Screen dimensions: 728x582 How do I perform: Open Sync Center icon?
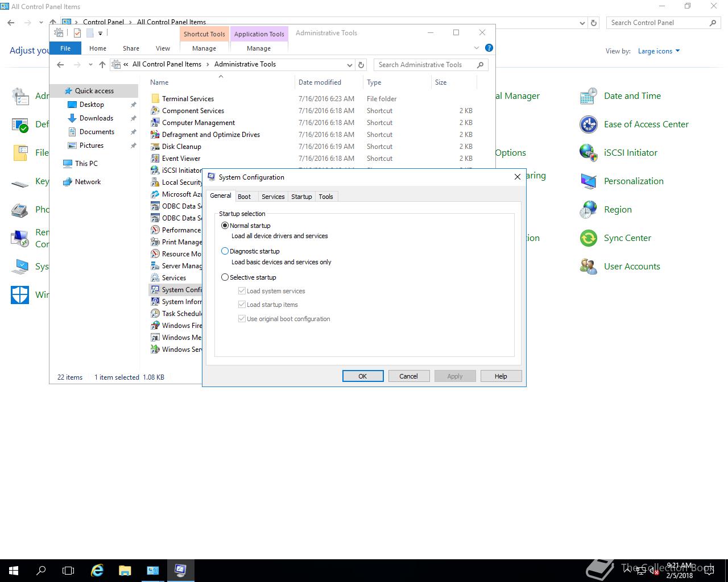click(x=589, y=238)
